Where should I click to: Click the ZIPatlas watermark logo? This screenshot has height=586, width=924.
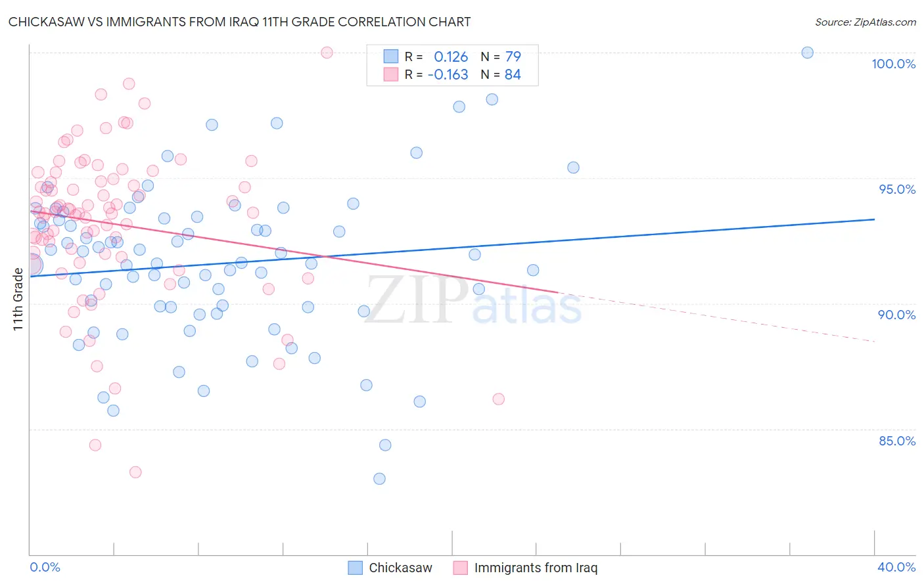coord(473,300)
